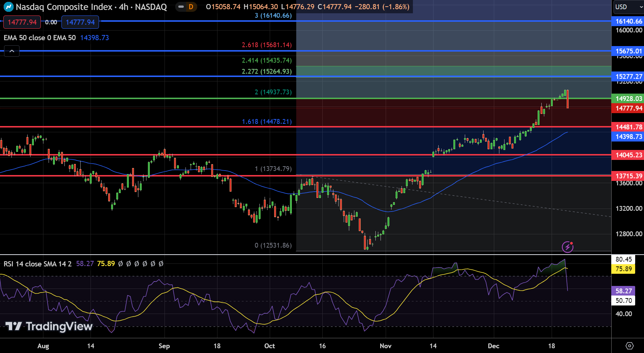Click the Nov label on time axis
This screenshot has width=644, height=353.
[x=386, y=346]
